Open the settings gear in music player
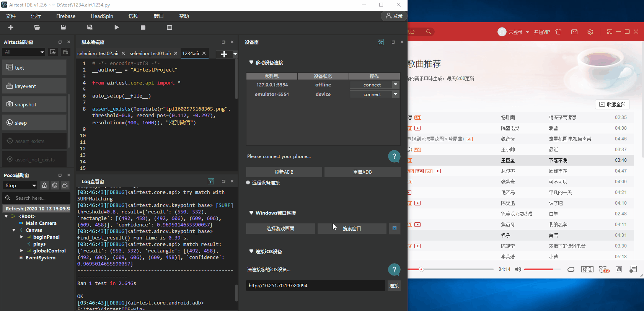Image resolution: width=644 pixels, height=311 pixels. click(590, 32)
